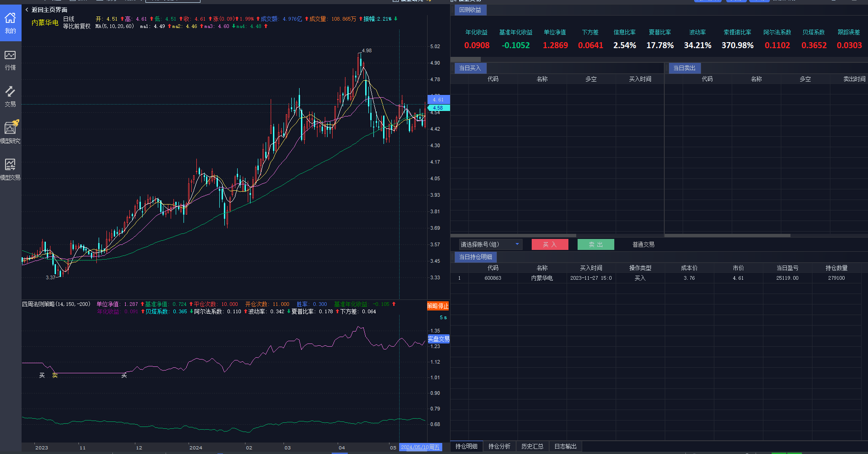Screen dimensions: 868x454
Task: Click the 操作类型 column header in holdings table
Action: tap(640, 268)
